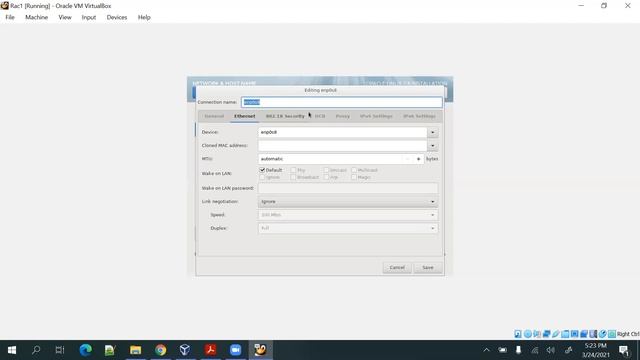Open the Duplex dropdown
Viewport: 640px width, 360px height.
[x=348, y=228]
